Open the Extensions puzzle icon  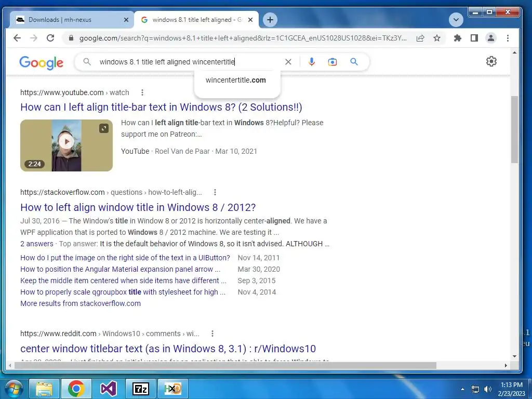[458, 38]
